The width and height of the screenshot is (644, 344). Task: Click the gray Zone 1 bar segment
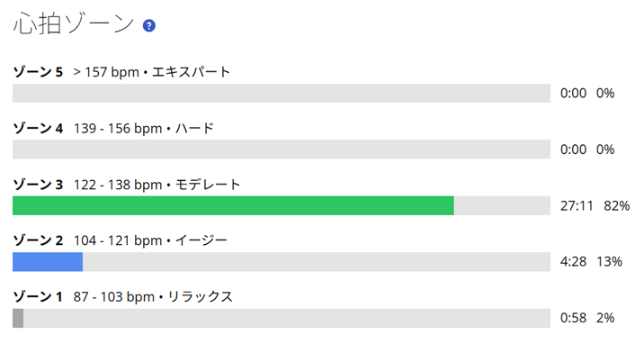(x=18, y=318)
